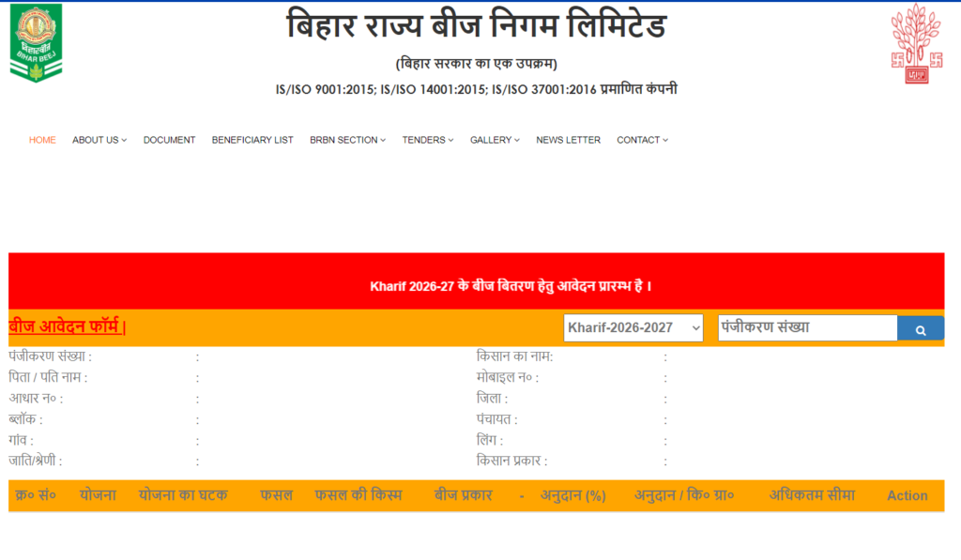
Task: Open the Kharif-2026-2027 season dropdown
Action: coord(633,327)
